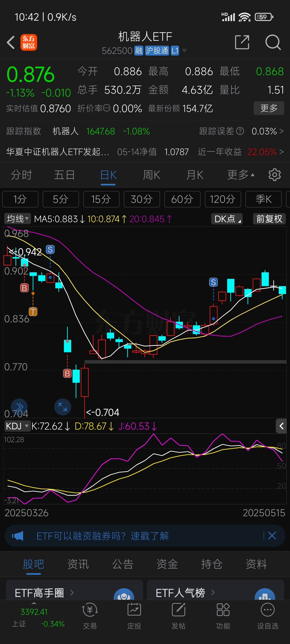Tap the B buy marker near 0.902
This screenshot has height=644, width=290.
(24, 288)
